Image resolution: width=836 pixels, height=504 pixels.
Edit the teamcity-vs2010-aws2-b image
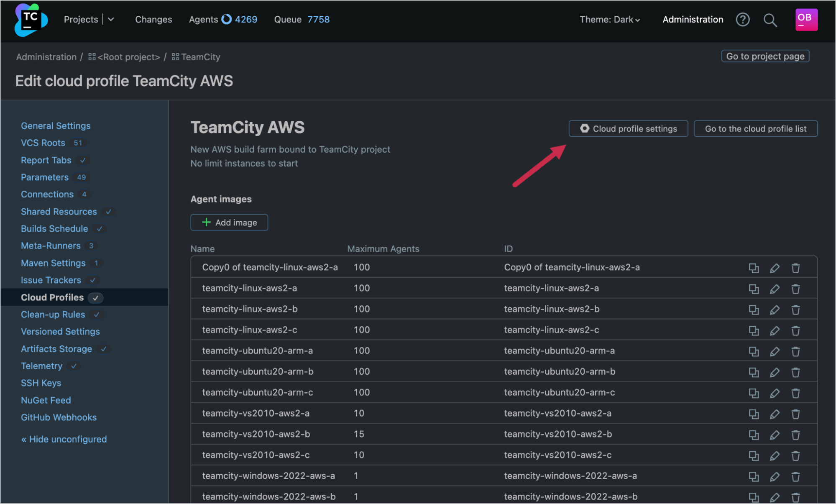pyautogui.click(x=775, y=435)
